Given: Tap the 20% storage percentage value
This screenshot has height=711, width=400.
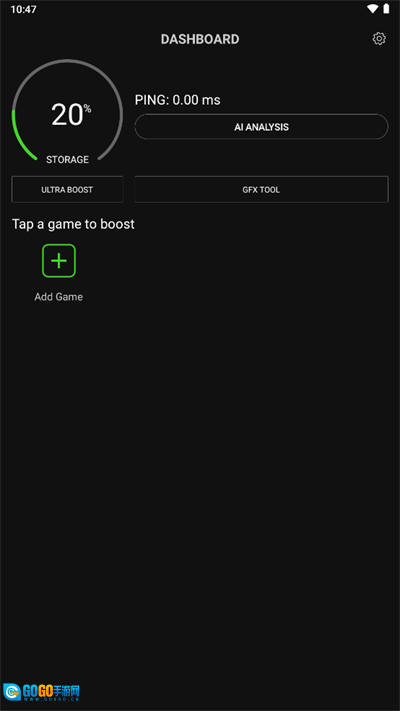Looking at the screenshot, I should coord(71,114).
